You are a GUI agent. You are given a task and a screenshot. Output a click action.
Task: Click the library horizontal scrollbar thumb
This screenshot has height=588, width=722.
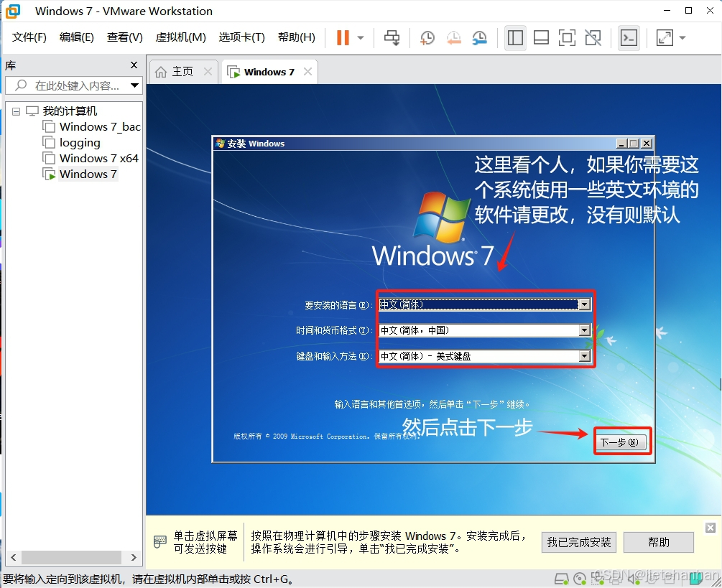click(x=71, y=557)
